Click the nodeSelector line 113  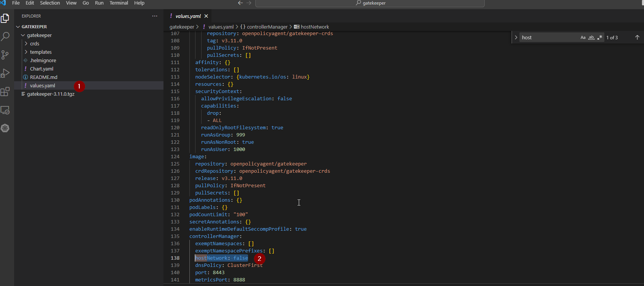click(252, 77)
